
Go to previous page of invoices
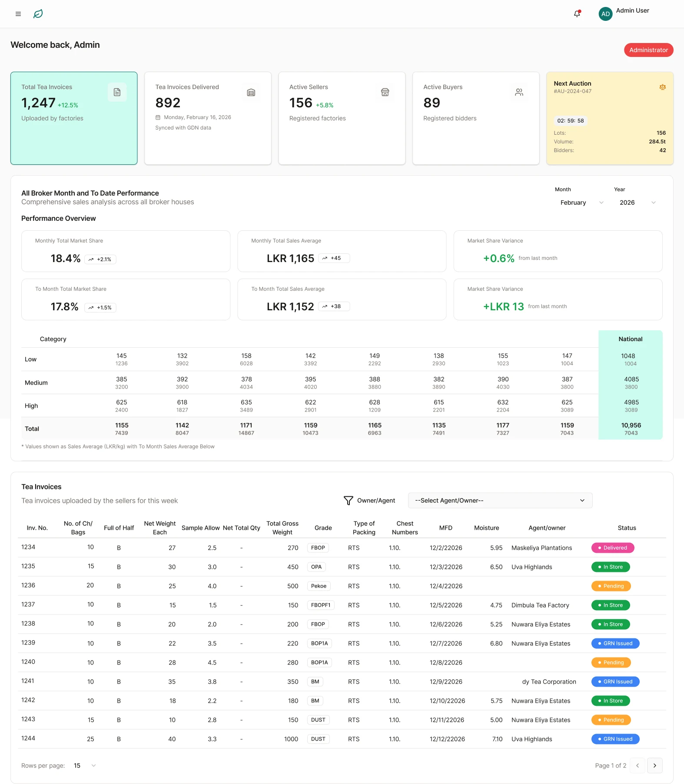(x=638, y=766)
